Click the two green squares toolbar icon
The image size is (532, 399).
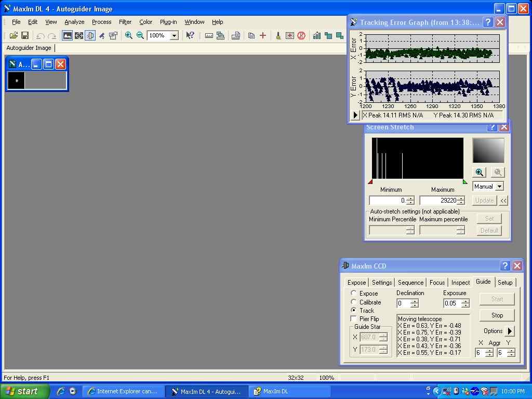(328, 35)
